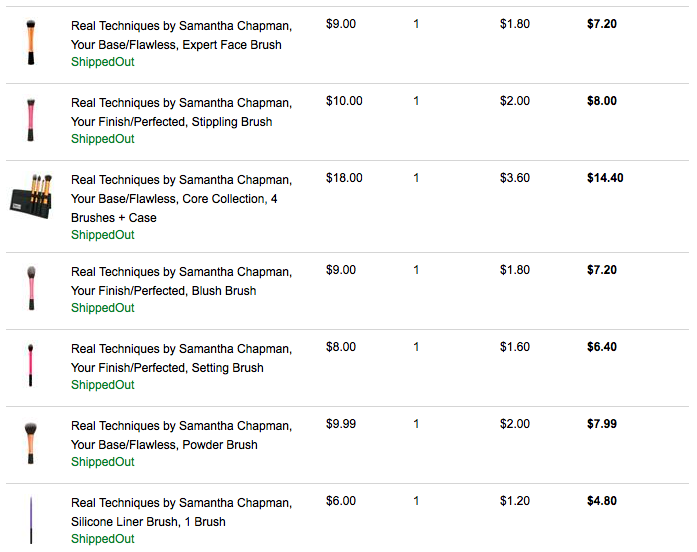The image size is (697, 552).
Task: Open the Stippling Brush product link
Action: point(181,111)
